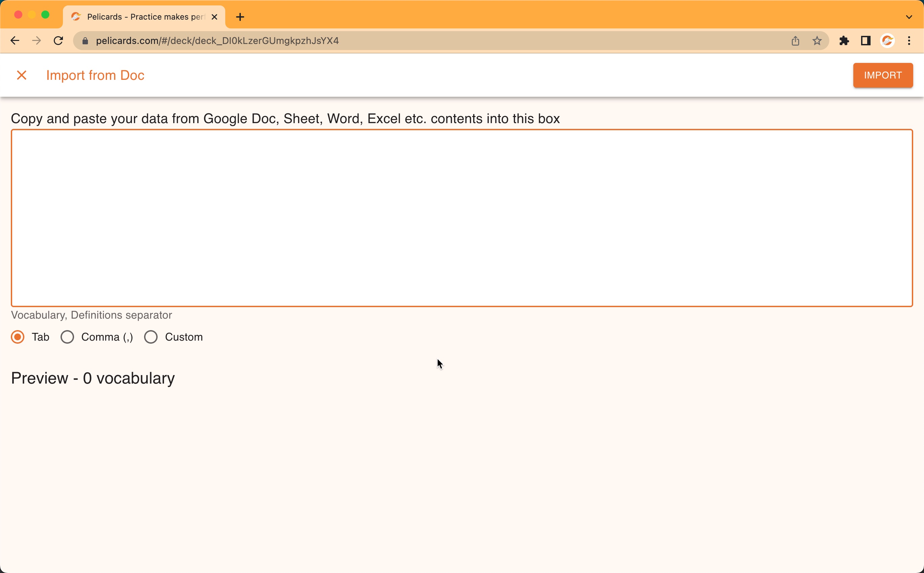Close the Import from Doc dialog
Screen dimensions: 924x573
22,75
